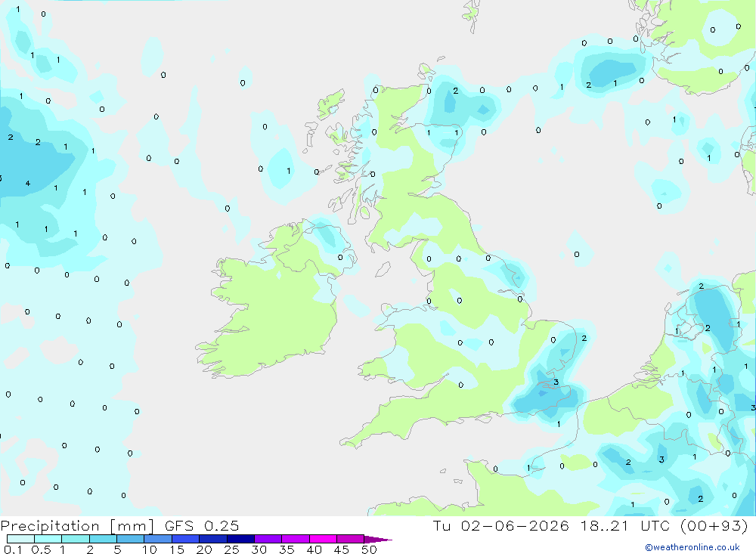The image size is (756, 554).
Task: Click the legend label '40'
Action: tap(314, 549)
